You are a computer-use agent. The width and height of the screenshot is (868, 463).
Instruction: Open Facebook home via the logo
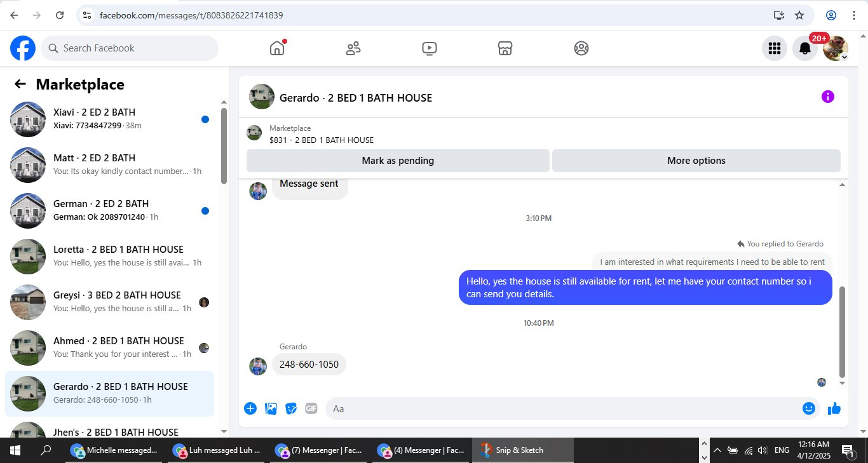23,48
